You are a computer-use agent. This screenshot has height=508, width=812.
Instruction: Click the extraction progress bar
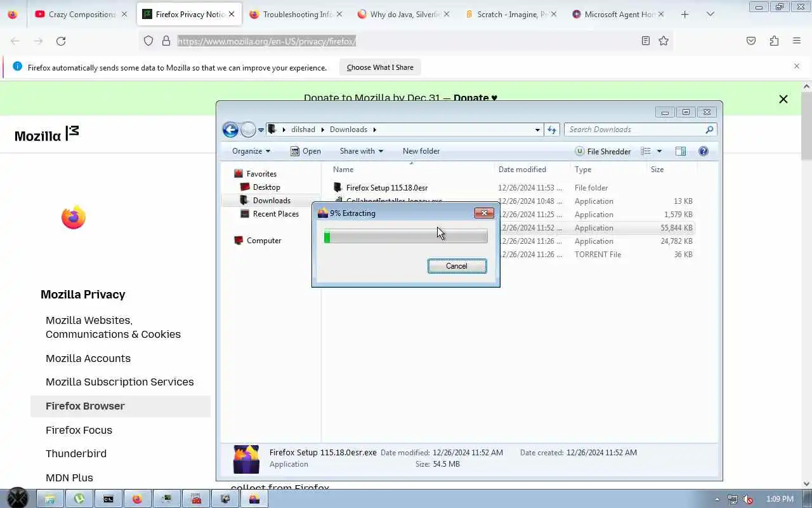pyautogui.click(x=406, y=237)
